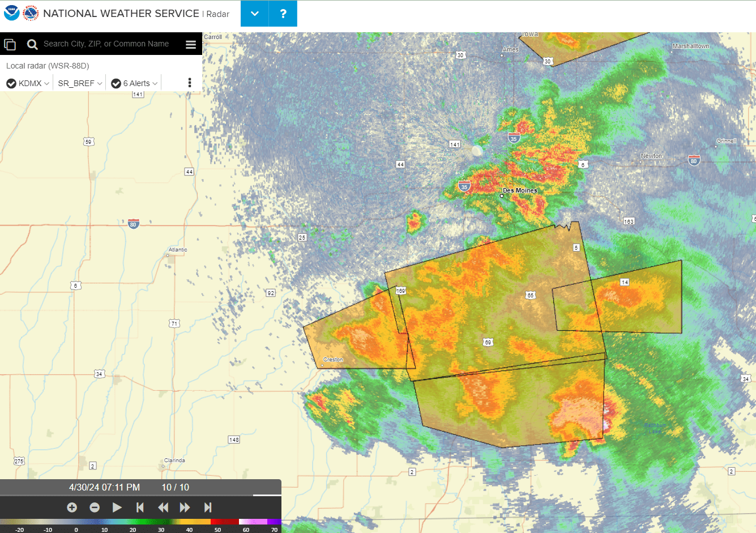Image resolution: width=756 pixels, height=533 pixels.
Task: Click the Highway 65 shield in warning area
Action: point(530,295)
